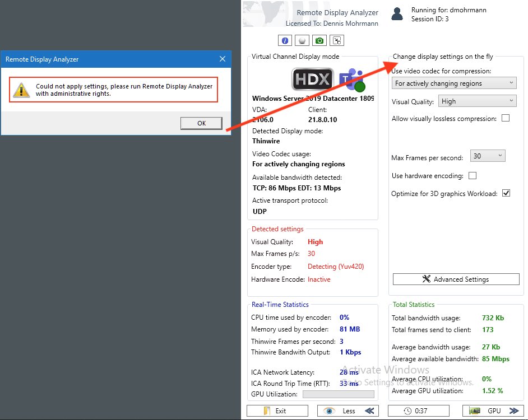Open the video codec compression dropdown
Screen dimensions: 528x420
[x=454, y=83]
